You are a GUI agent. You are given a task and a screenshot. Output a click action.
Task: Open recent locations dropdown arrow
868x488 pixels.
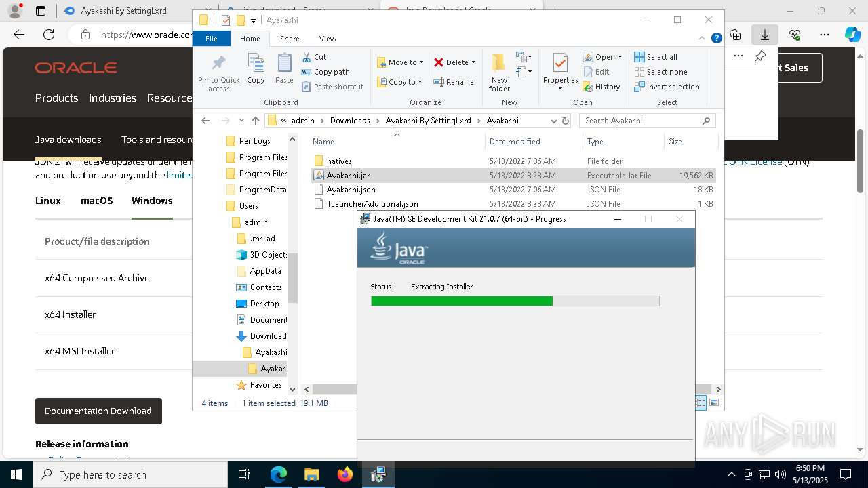[x=241, y=121]
